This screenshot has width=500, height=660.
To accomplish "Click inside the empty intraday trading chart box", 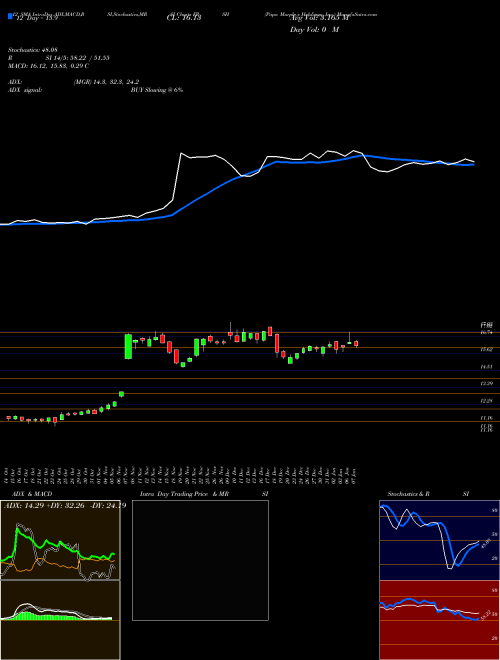I will coord(200,560).
